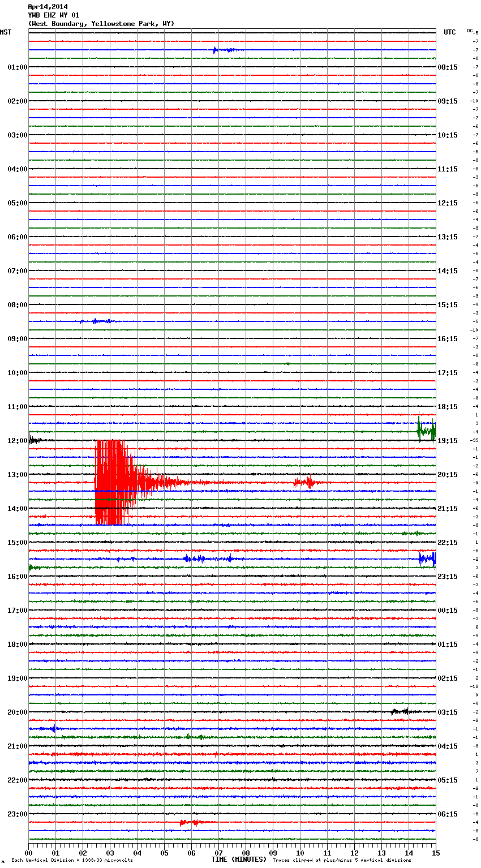Image resolution: width=481 pixels, height=868 pixels.
Task: Select the 14:00 MST time label
Action: (17, 509)
